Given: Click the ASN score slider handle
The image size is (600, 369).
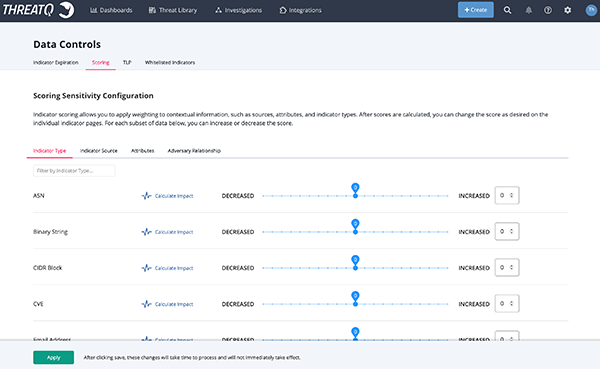Looking at the screenshot, I should (x=355, y=190).
